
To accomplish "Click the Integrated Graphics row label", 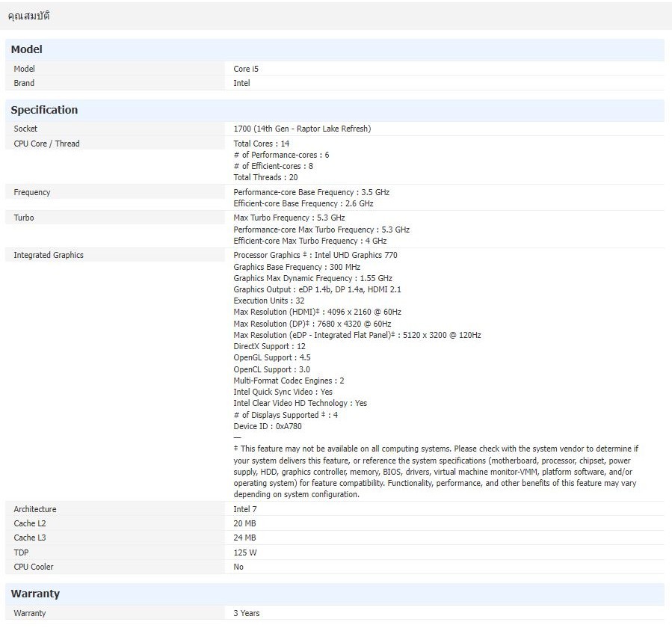I will click(x=49, y=255).
